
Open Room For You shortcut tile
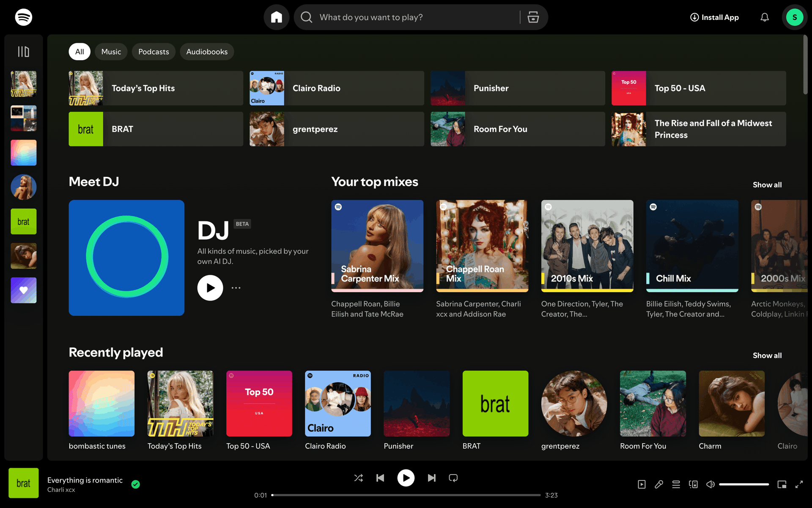[x=518, y=129]
